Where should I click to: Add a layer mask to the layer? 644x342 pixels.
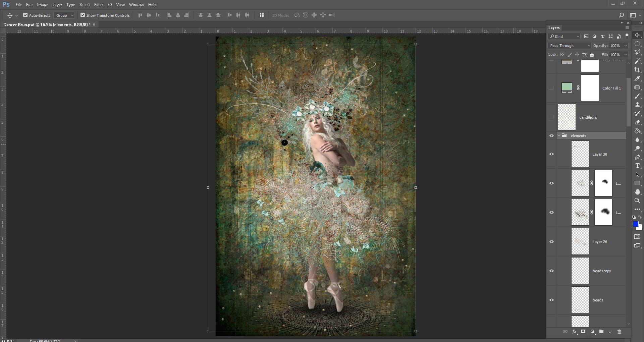click(583, 332)
